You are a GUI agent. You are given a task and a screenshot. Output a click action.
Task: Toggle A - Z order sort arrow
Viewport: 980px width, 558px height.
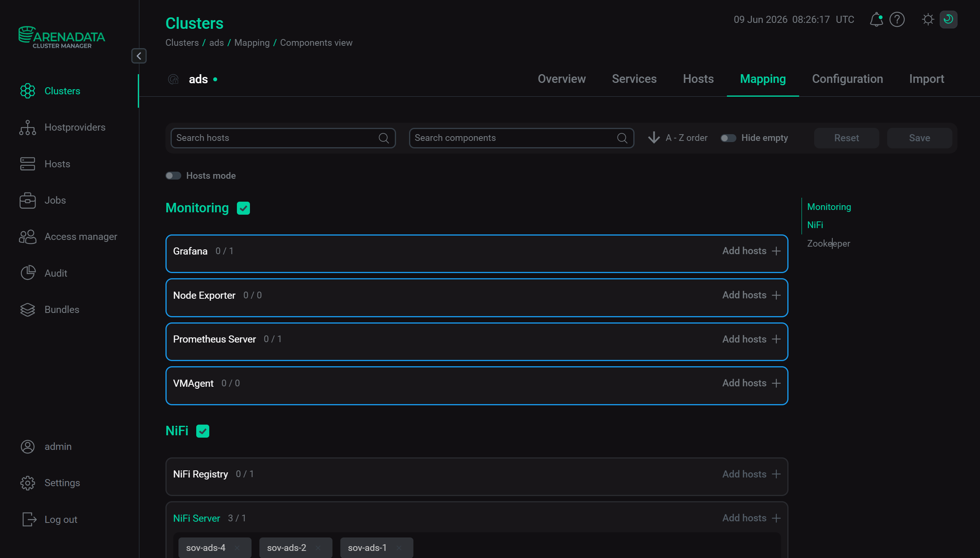[654, 138]
